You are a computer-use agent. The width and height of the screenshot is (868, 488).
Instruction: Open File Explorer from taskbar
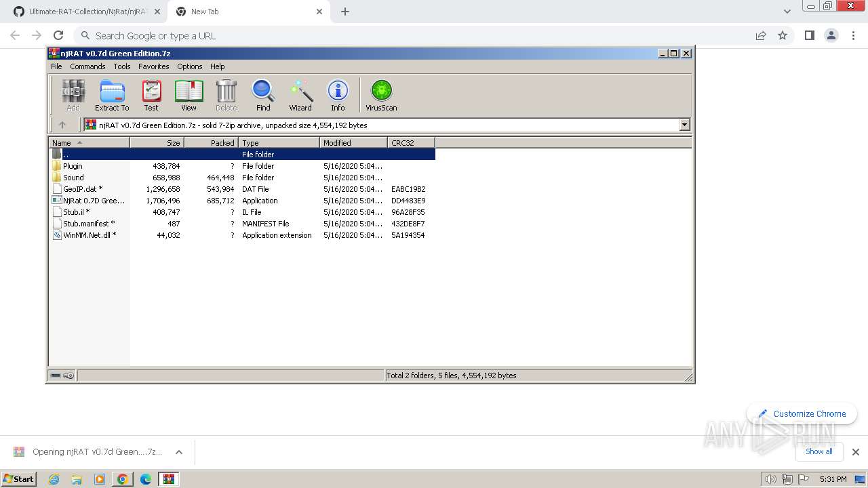(x=77, y=479)
